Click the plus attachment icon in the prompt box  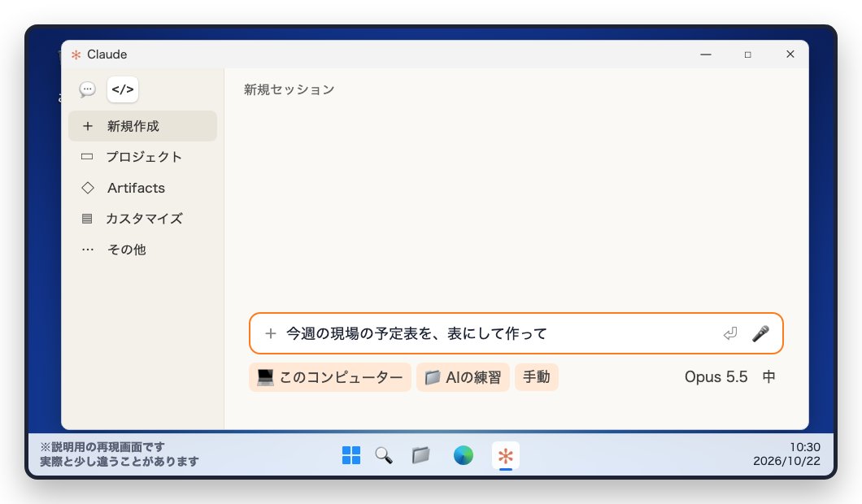coord(271,333)
